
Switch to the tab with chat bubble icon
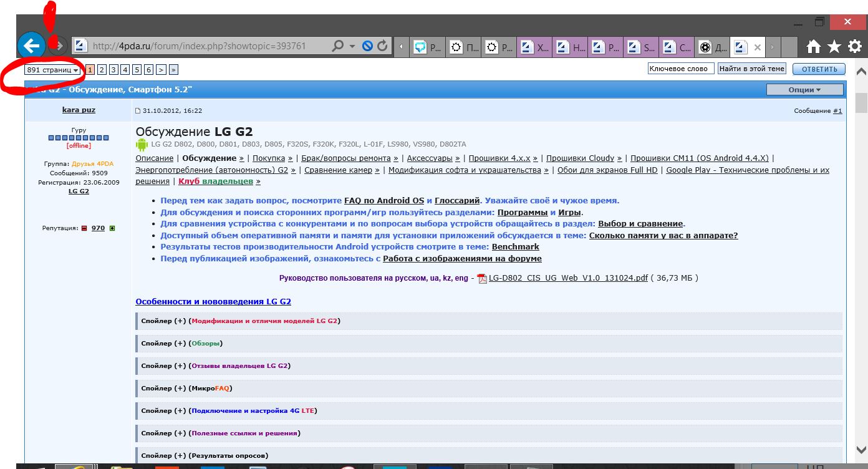point(427,47)
